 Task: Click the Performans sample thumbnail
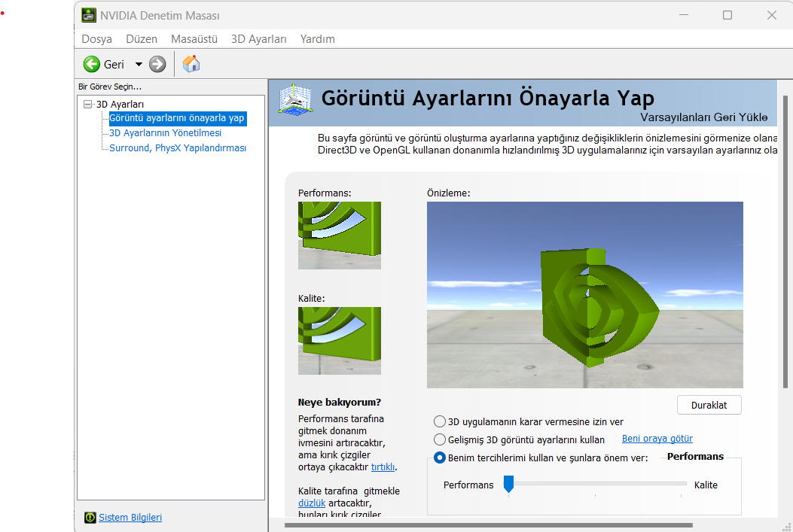[340, 236]
